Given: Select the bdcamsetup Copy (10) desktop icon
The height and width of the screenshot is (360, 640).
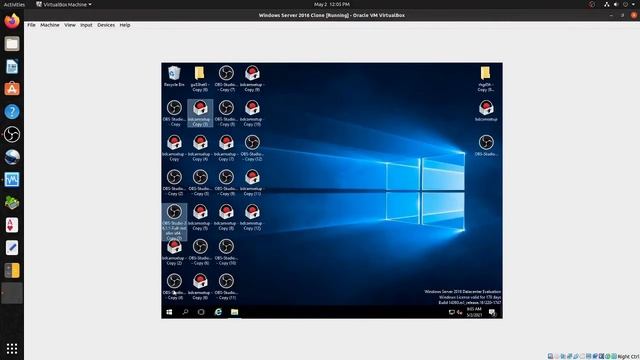Looking at the screenshot, I should point(252,113).
